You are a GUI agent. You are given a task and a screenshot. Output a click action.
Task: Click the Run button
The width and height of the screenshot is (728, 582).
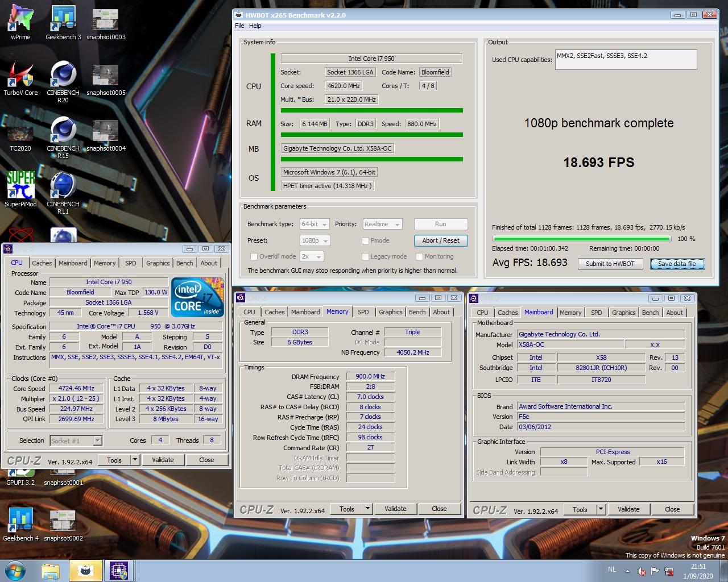tap(441, 224)
